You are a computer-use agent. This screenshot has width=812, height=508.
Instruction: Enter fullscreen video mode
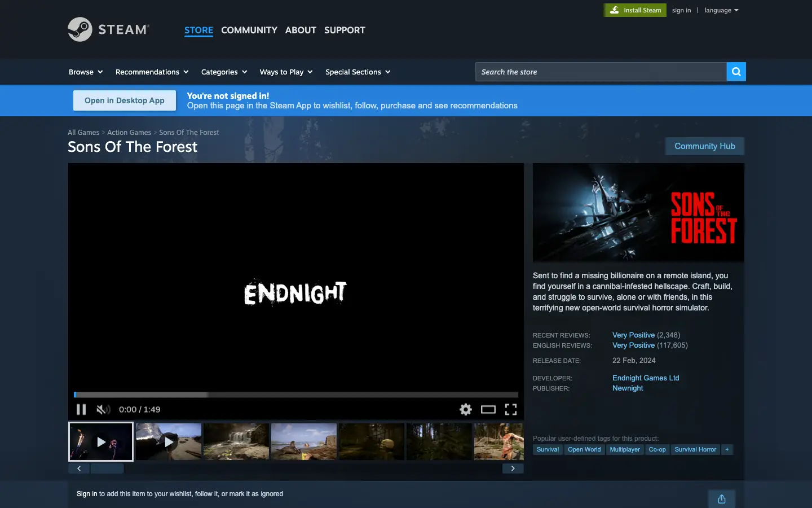pos(511,409)
